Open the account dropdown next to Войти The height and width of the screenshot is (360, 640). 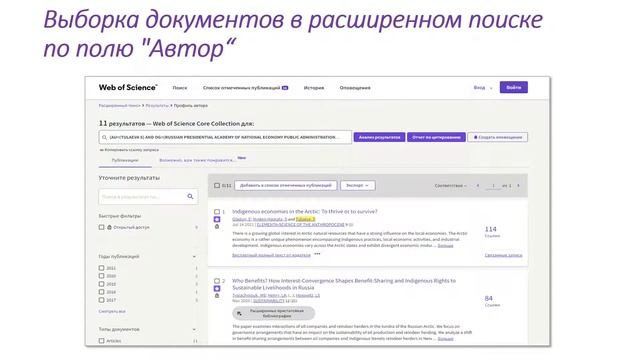(483, 88)
